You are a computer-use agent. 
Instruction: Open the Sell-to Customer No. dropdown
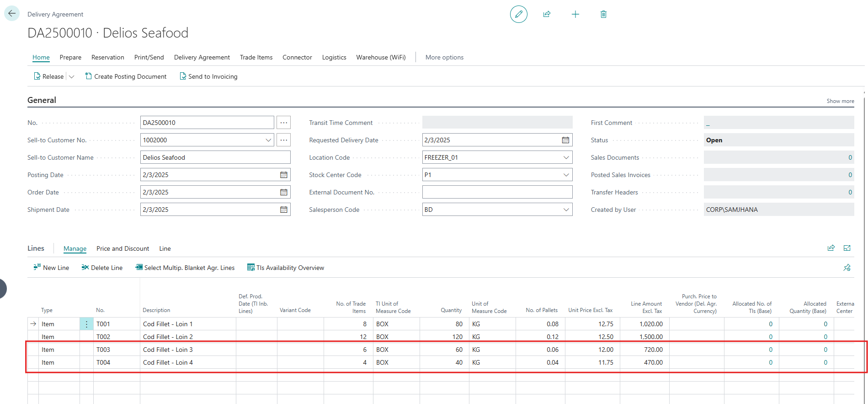coord(268,140)
